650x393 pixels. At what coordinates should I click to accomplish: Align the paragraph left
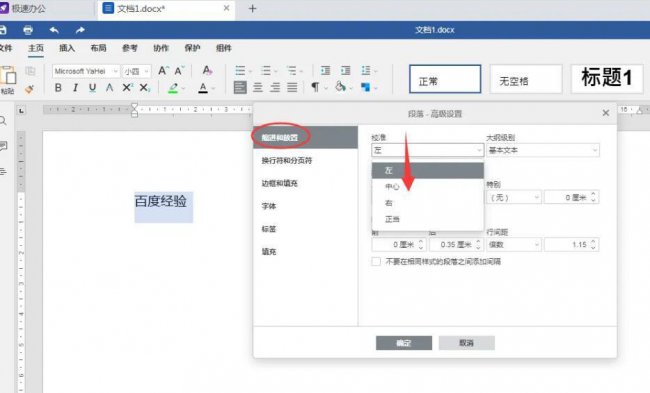[240, 87]
